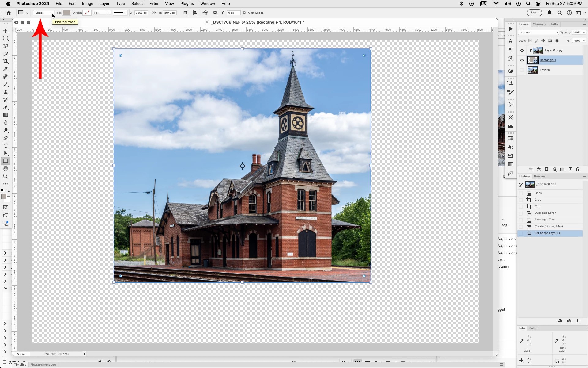Image resolution: width=588 pixels, height=368 pixels.
Task: Show the Layer 0 layer visibility
Action: pos(522,70)
